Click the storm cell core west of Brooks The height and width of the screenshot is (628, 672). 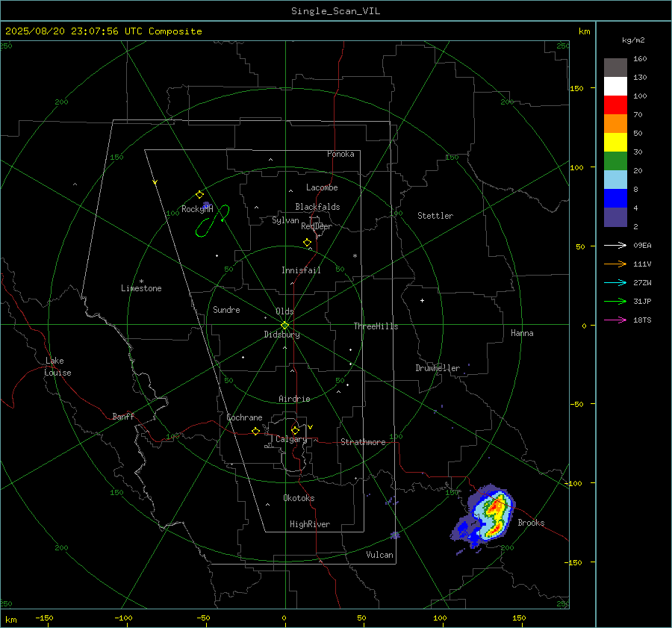494,515
